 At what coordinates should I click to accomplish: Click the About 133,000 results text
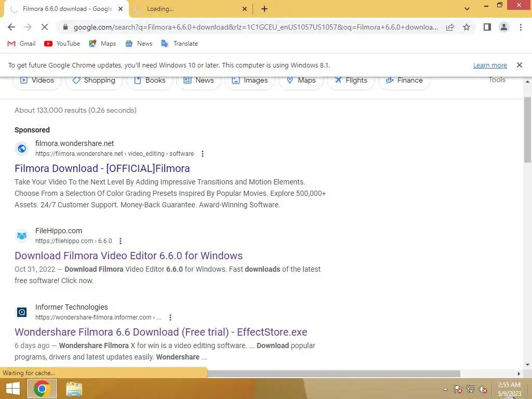75,110
